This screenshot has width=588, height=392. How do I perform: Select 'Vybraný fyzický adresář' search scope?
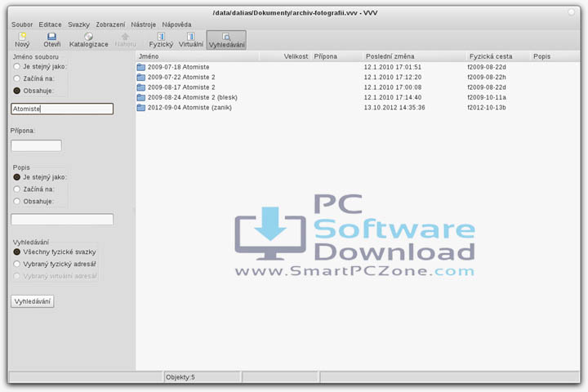17,264
